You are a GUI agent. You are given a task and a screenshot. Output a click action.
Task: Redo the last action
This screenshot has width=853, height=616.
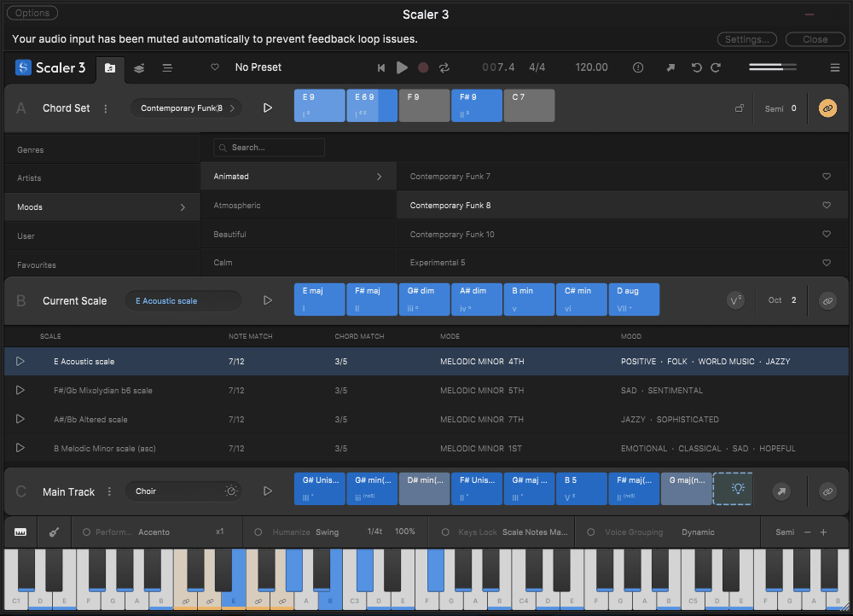tap(716, 67)
